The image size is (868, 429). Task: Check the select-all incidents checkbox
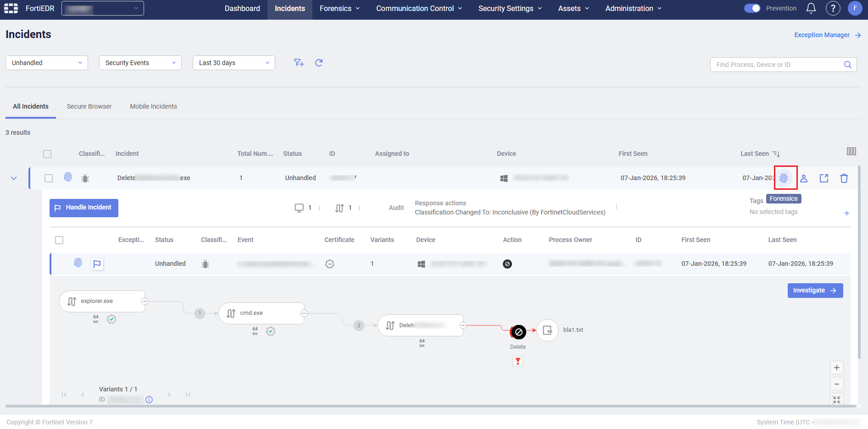click(47, 154)
